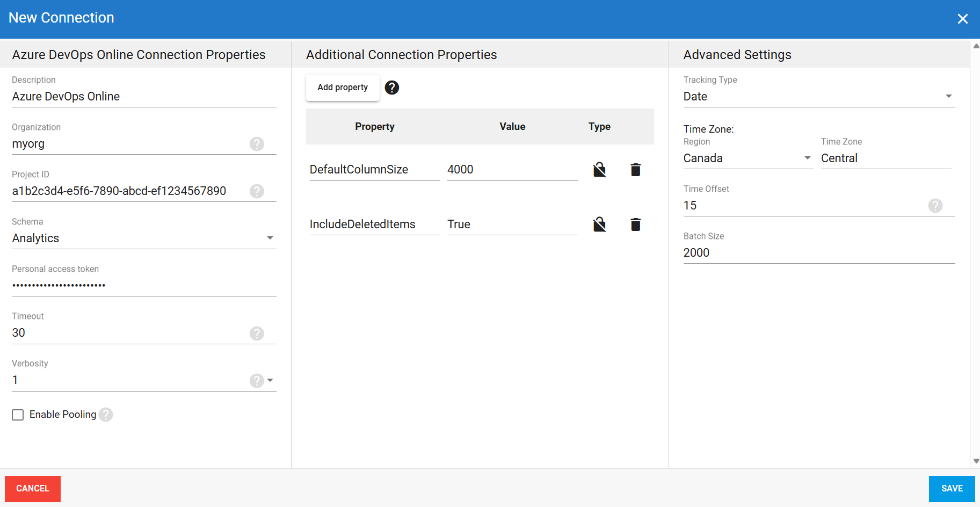
Task: Delete the DefaultColumnSize property
Action: [635, 170]
